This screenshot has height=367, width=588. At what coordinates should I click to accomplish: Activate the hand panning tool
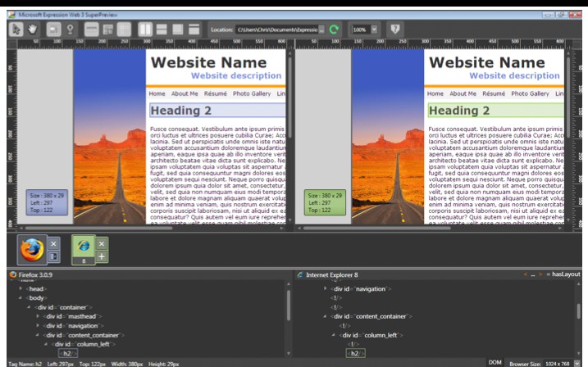(32, 29)
